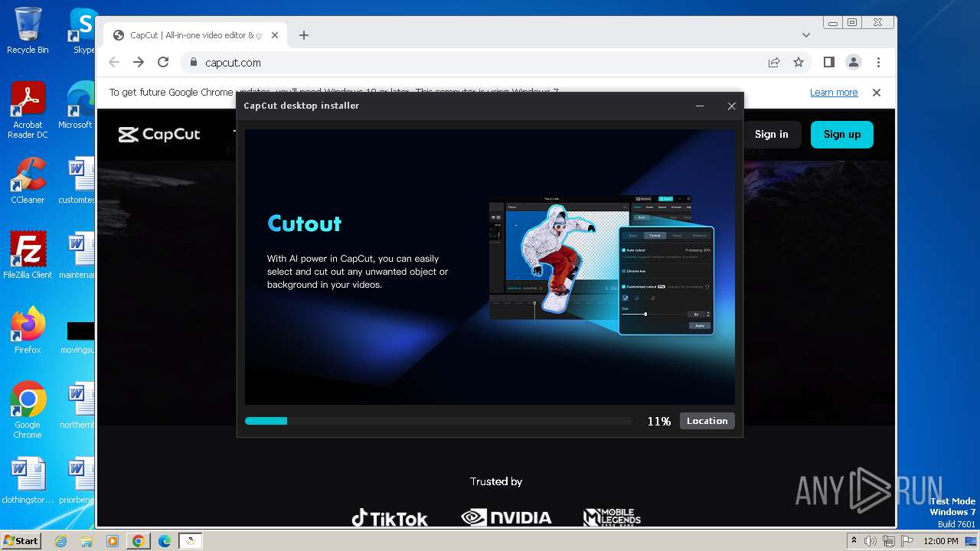Image resolution: width=980 pixels, height=551 pixels.
Task: Minimize the CapCut desktop installer window
Action: click(x=700, y=106)
